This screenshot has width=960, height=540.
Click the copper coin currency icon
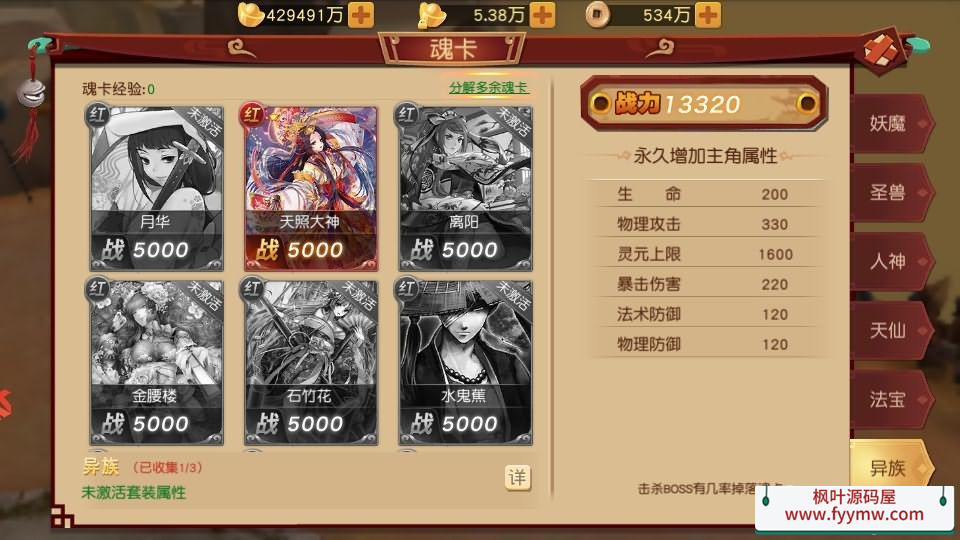pos(597,15)
